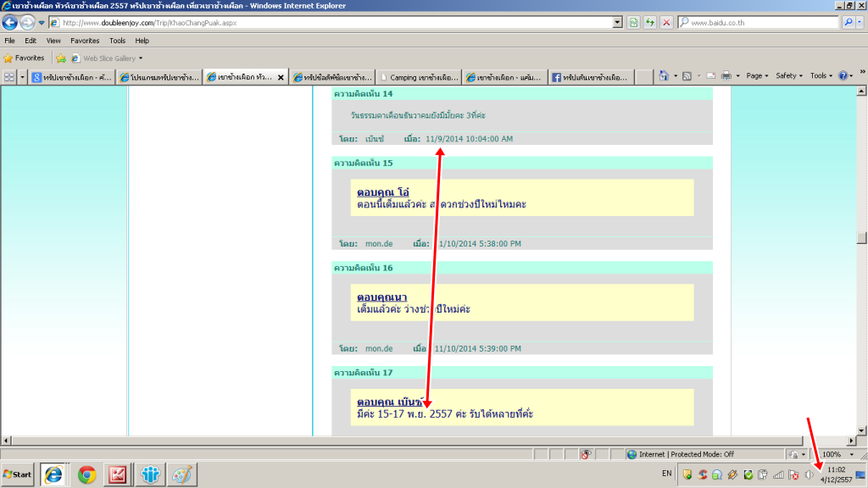The image size is (868, 488).
Task: Open the red pinned taskbar application
Action: tap(117, 474)
